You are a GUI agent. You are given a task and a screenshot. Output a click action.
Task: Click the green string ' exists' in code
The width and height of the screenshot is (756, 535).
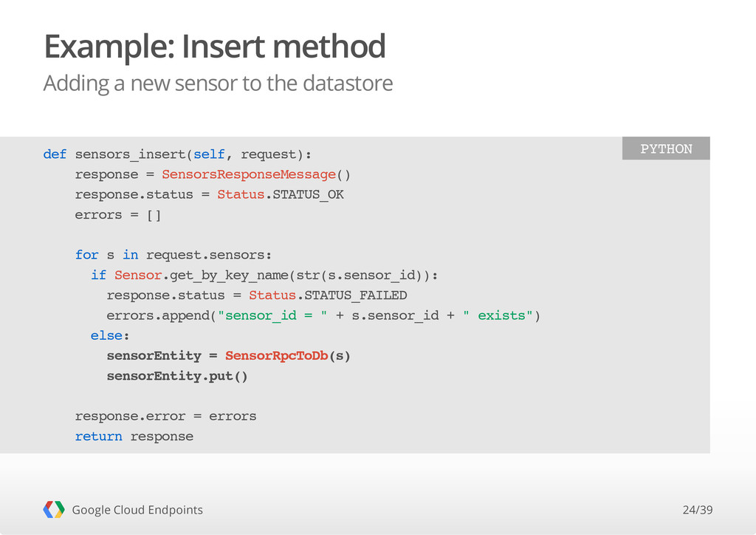(498, 316)
